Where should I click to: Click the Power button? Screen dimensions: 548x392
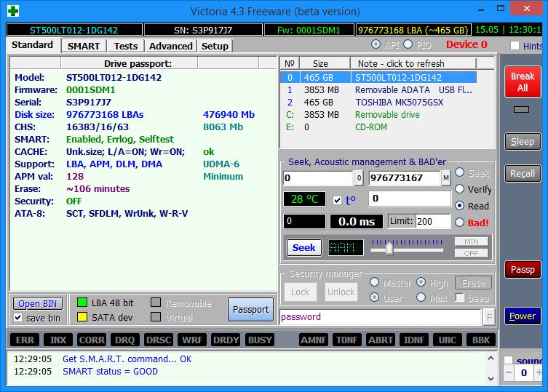[523, 316]
